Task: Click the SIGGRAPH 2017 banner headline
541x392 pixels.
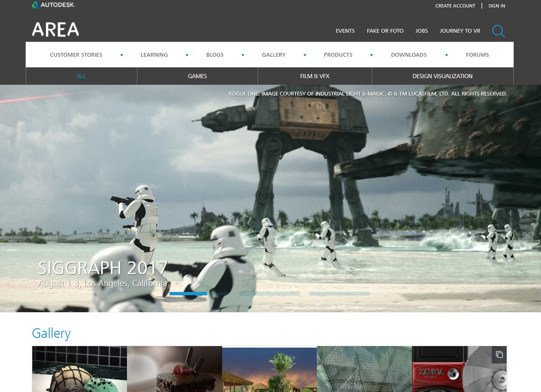Action: (x=103, y=268)
